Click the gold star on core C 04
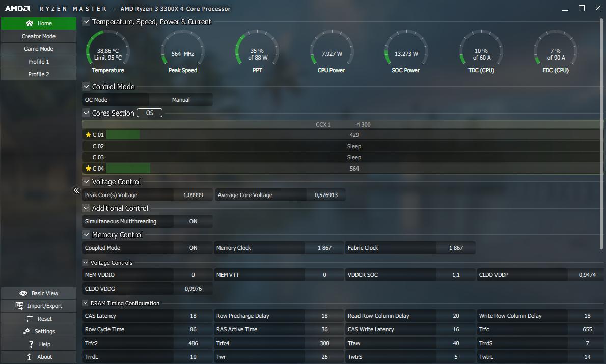The image size is (606, 364). tap(88, 169)
